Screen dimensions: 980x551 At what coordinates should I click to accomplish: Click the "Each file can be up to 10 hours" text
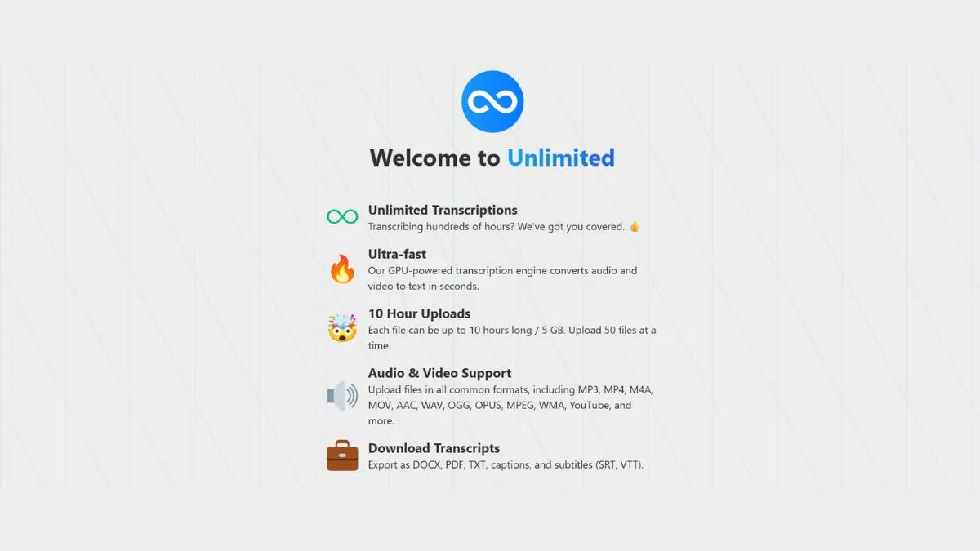[x=511, y=331]
